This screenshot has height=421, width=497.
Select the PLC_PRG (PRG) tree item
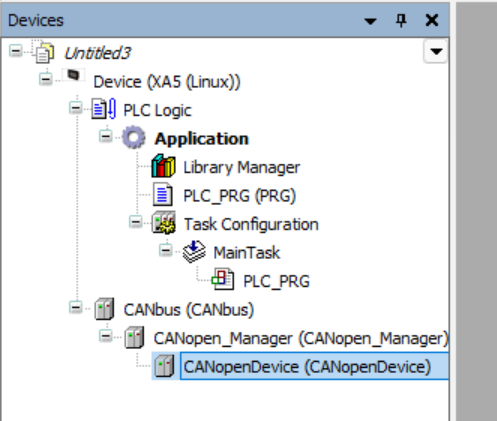[x=239, y=196]
